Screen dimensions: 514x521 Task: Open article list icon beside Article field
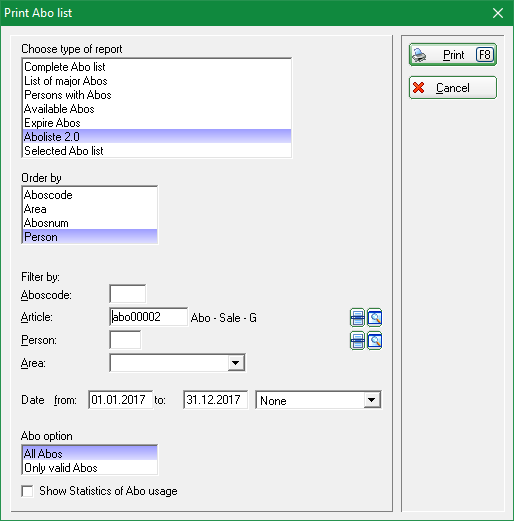357,318
